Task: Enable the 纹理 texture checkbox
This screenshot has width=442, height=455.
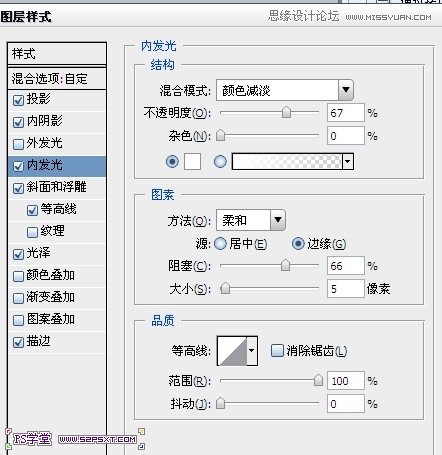Action: tap(32, 232)
